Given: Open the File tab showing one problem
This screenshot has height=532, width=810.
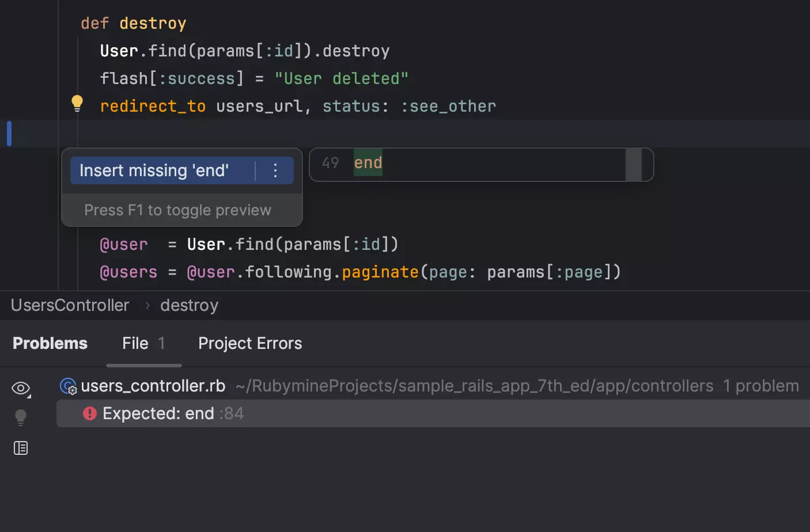Looking at the screenshot, I should (136, 343).
